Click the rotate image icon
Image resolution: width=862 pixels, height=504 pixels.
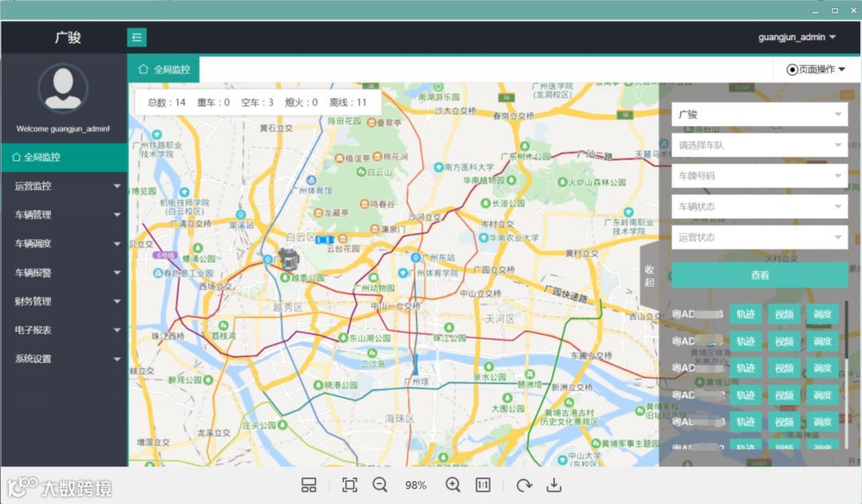coord(524,485)
